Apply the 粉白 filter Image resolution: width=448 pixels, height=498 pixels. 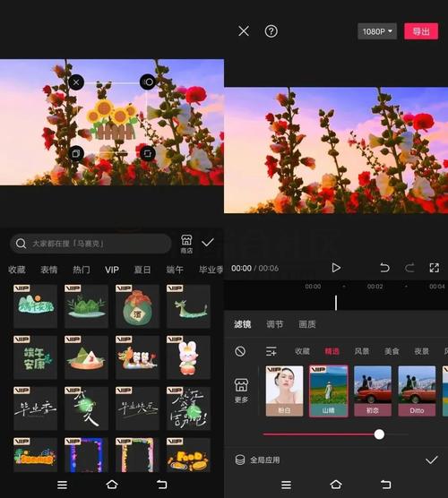point(284,391)
